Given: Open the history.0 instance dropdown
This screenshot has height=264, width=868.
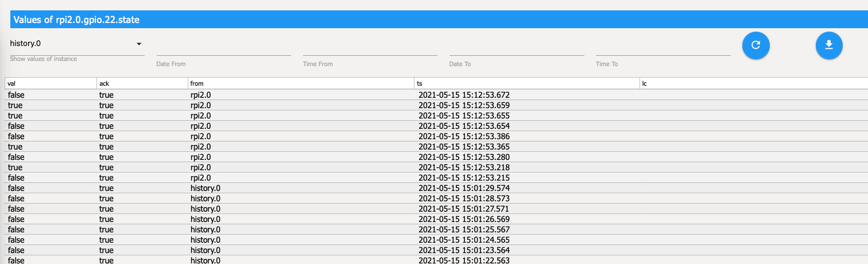Looking at the screenshot, I should pyautogui.click(x=77, y=44).
